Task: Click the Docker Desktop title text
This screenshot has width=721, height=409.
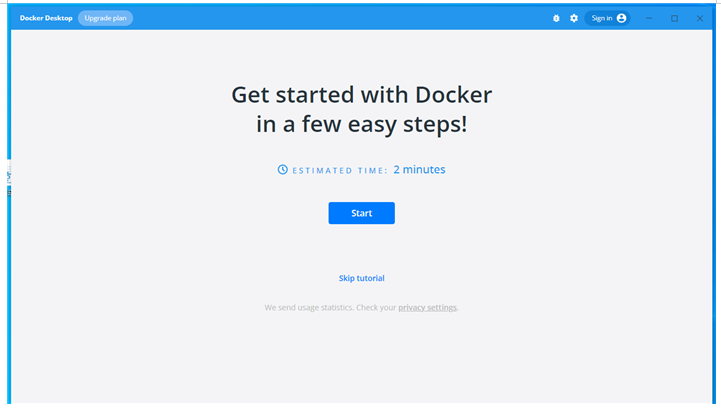Action: coord(46,18)
